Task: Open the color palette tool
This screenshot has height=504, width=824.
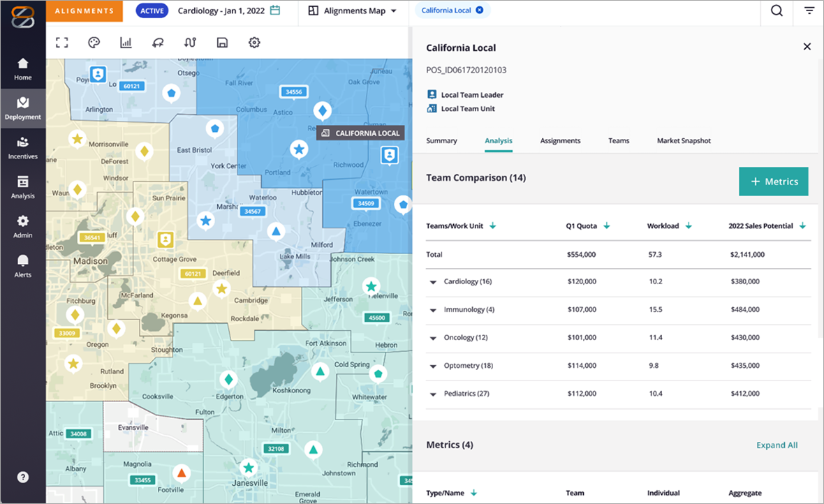Action: coord(94,43)
